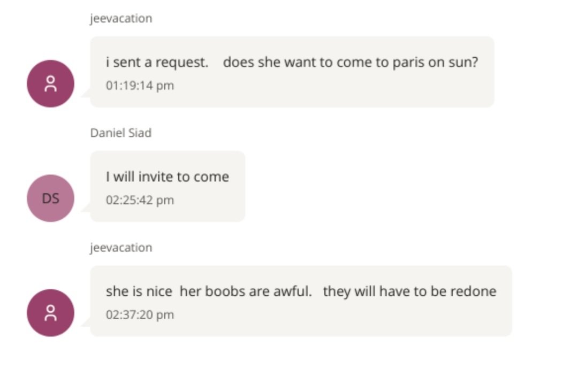578x392 pixels.
Task: Open the jeevacation name above the first message
Action: pyautogui.click(x=121, y=18)
